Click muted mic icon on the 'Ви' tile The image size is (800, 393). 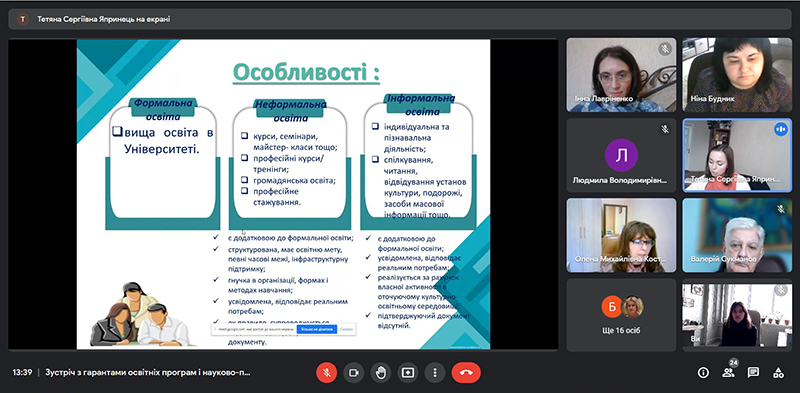(780, 290)
